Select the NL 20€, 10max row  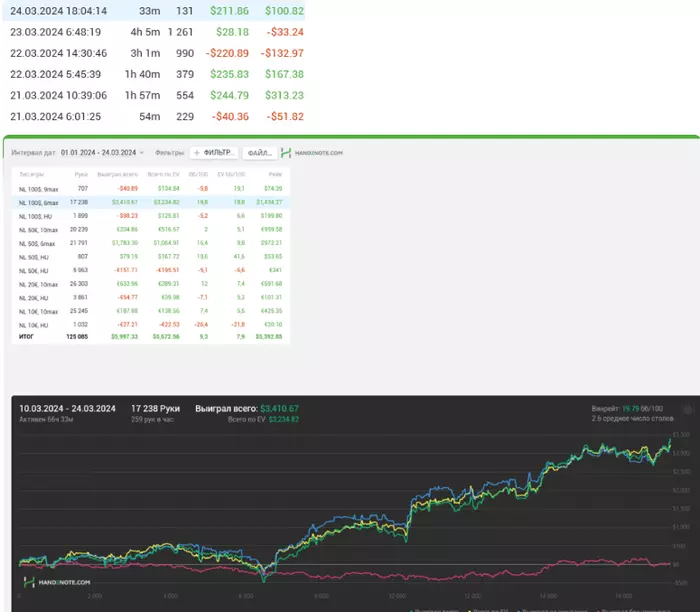tap(151, 284)
